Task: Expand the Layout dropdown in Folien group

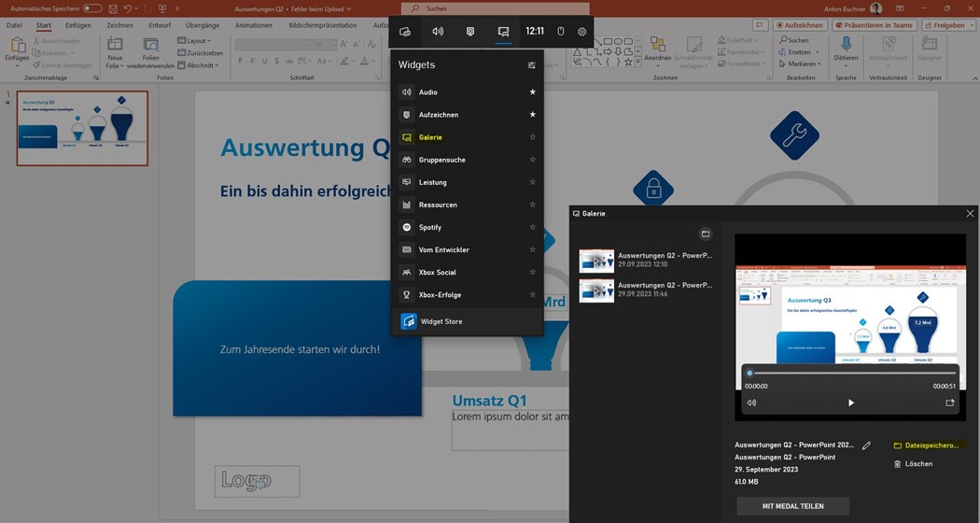Action: (194, 41)
